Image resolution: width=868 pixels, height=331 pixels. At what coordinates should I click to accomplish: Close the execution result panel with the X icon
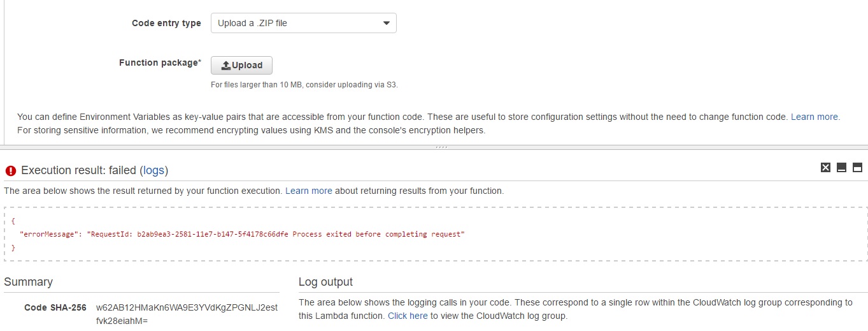[825, 168]
